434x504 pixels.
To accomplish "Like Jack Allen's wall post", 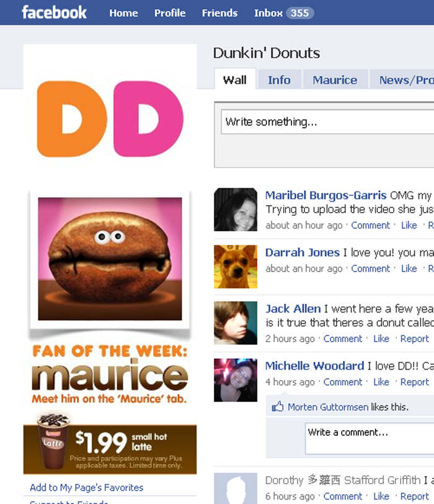I will [x=381, y=338].
